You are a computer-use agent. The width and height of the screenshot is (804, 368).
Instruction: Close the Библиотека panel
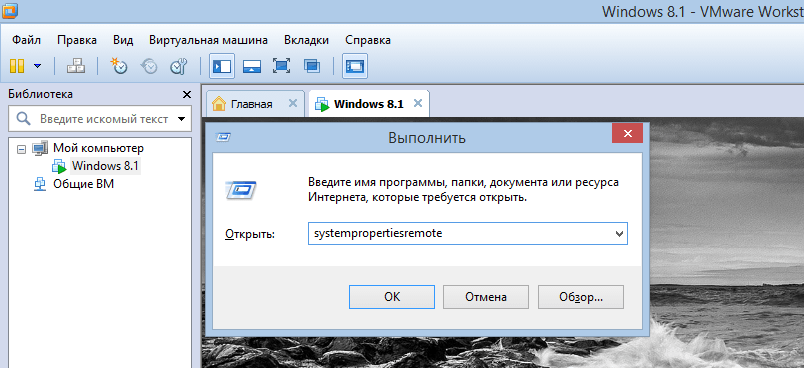tap(187, 95)
